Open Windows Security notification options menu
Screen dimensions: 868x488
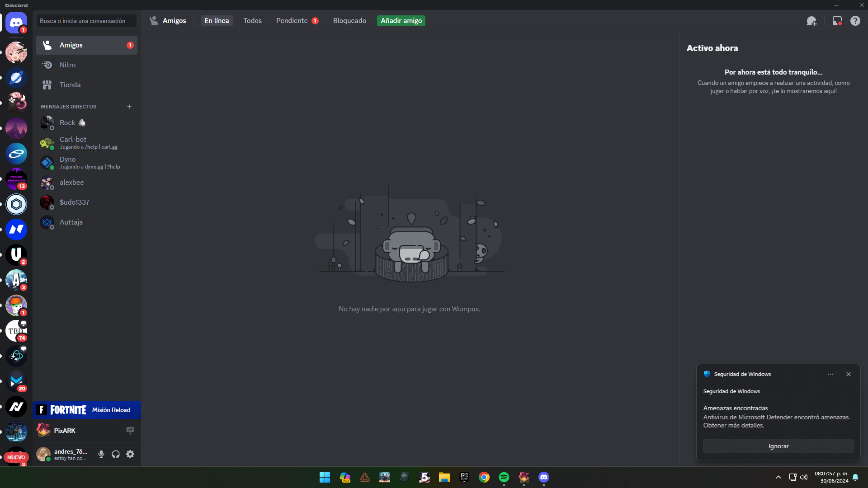[830, 374]
